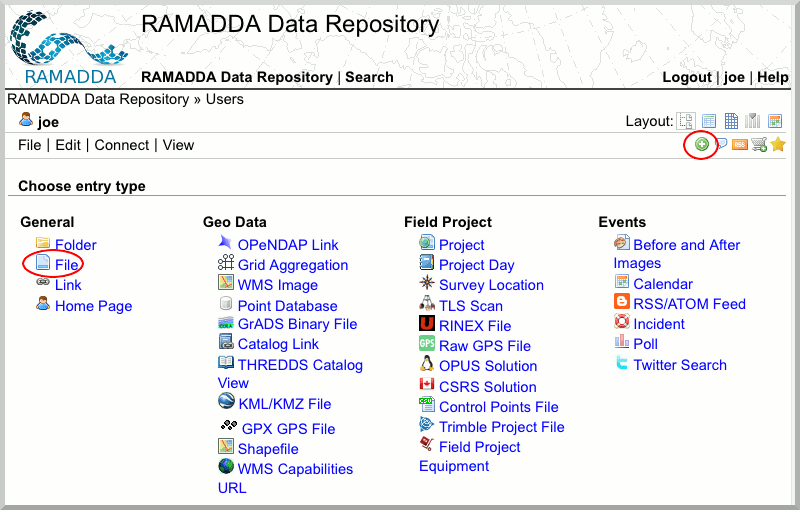This screenshot has width=800, height=510.
Task: Click the green plus new entry icon
Action: pos(702,145)
